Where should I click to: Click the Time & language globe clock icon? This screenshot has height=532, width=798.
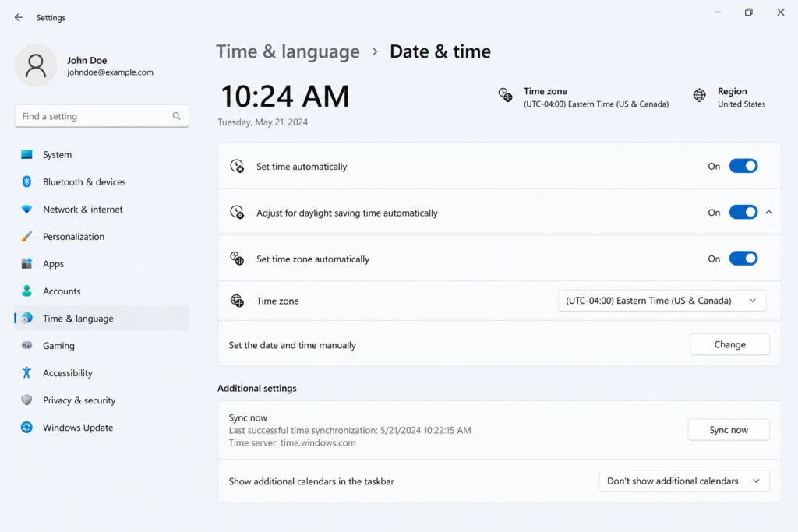point(26,318)
